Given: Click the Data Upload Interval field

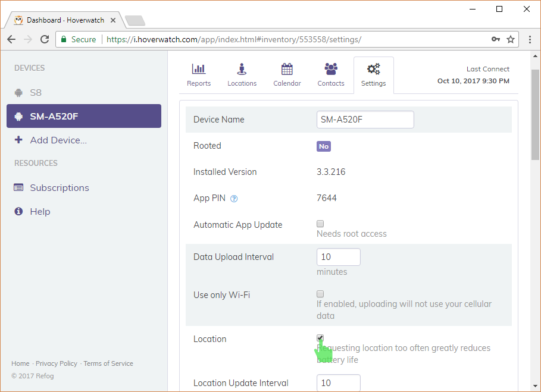Looking at the screenshot, I should (339, 257).
